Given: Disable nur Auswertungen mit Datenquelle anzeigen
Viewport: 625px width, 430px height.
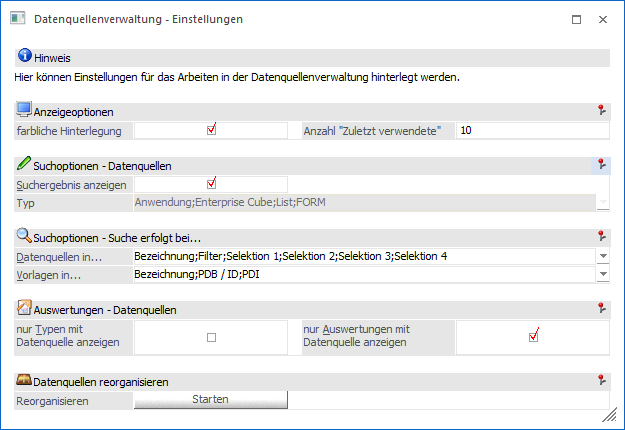Looking at the screenshot, I should [533, 338].
